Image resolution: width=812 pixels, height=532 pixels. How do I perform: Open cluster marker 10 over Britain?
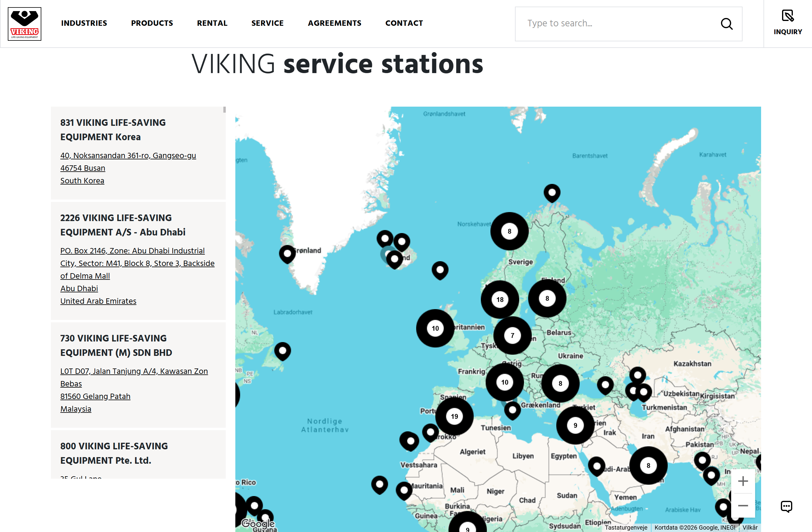click(x=435, y=328)
